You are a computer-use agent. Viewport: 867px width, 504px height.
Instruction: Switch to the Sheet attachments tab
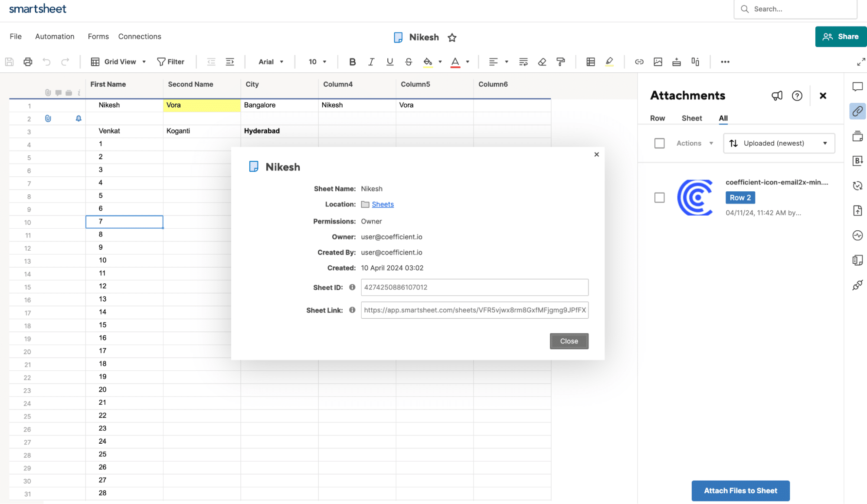click(x=692, y=118)
